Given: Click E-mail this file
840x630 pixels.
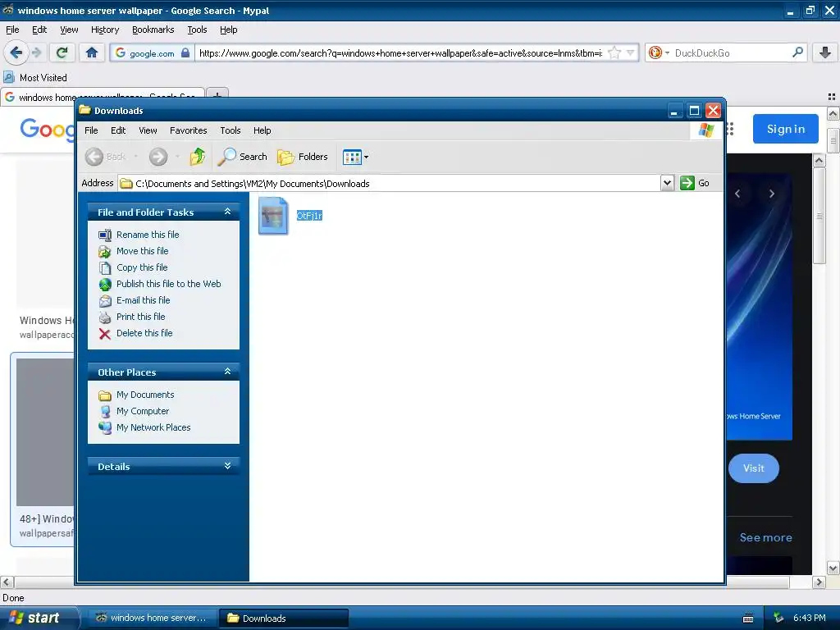Looking at the screenshot, I should tap(143, 300).
